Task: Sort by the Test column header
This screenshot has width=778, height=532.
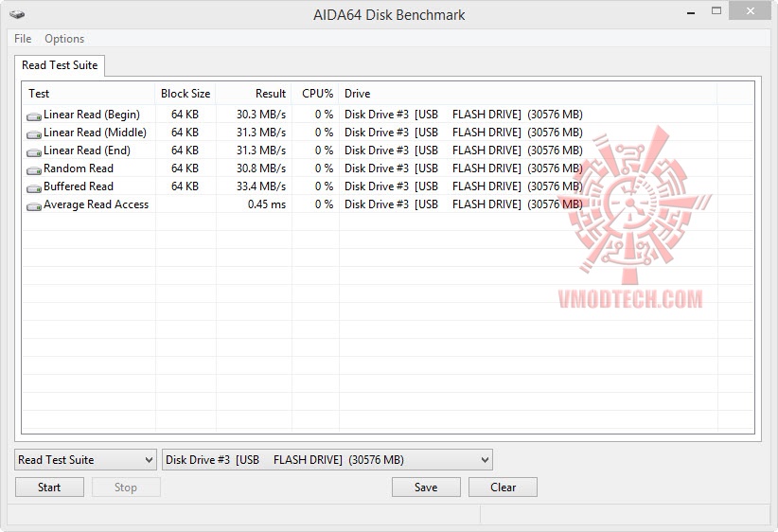Action: click(88, 94)
